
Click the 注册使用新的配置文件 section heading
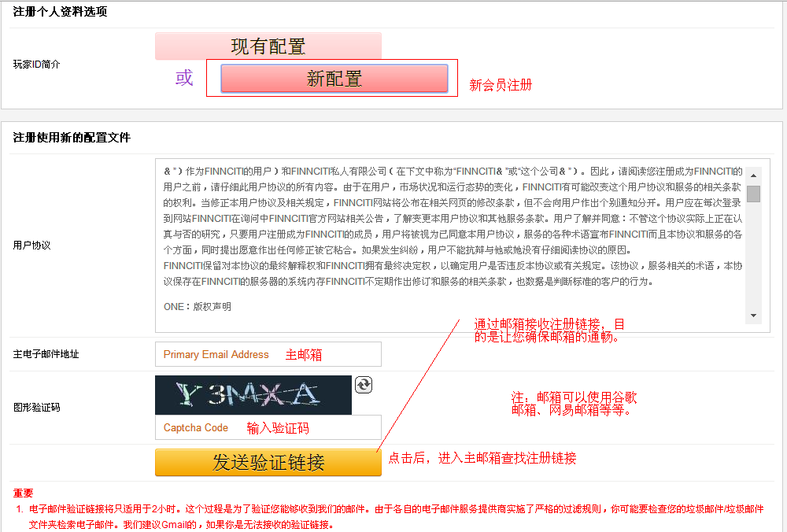click(x=72, y=138)
